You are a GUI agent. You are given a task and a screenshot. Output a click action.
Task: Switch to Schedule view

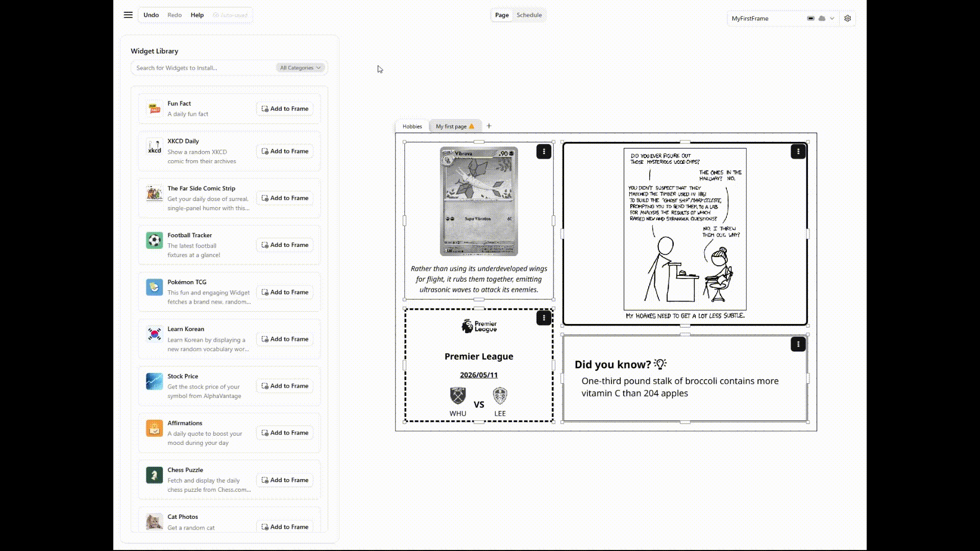click(529, 15)
